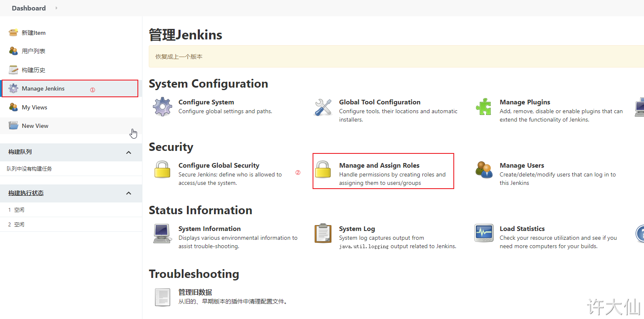The image size is (644, 319).
Task: Open the Manage Users link
Action: (522, 165)
